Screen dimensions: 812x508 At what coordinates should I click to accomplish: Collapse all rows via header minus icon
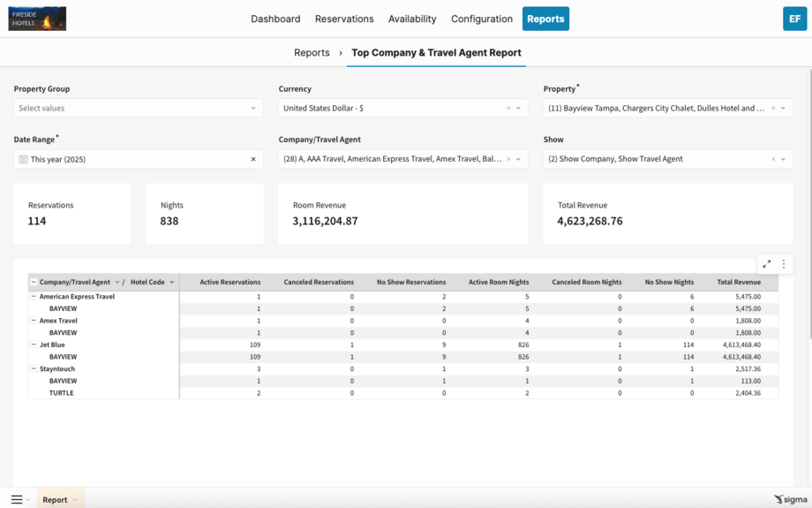(34, 282)
